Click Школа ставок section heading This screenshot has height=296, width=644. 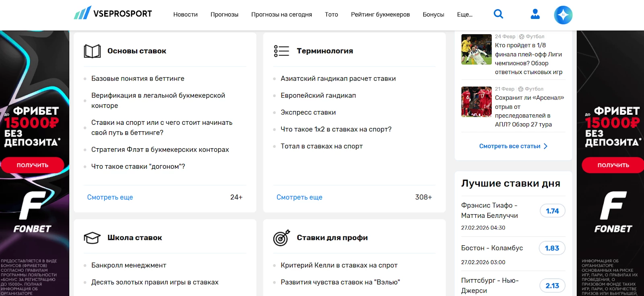click(x=135, y=238)
